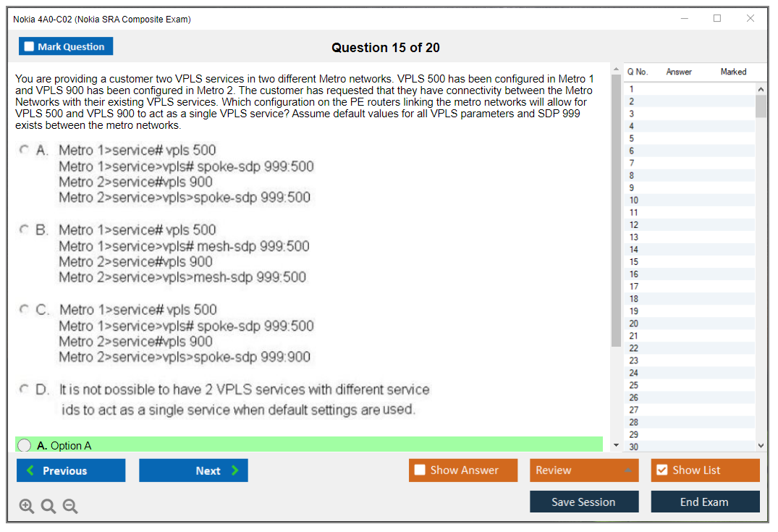Viewport: 778px width, 532px height.
Task: Choose radio option B with mesh-sdp
Action: 24,229
